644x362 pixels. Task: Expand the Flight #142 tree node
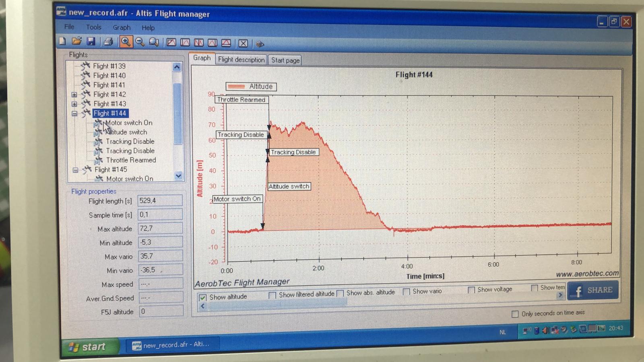coord(74,95)
